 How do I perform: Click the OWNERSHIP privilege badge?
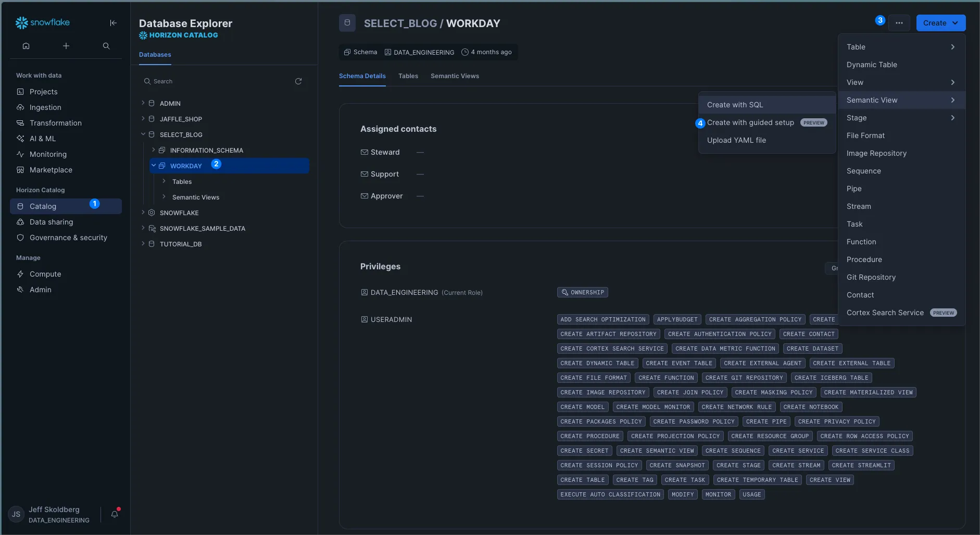[x=583, y=292]
